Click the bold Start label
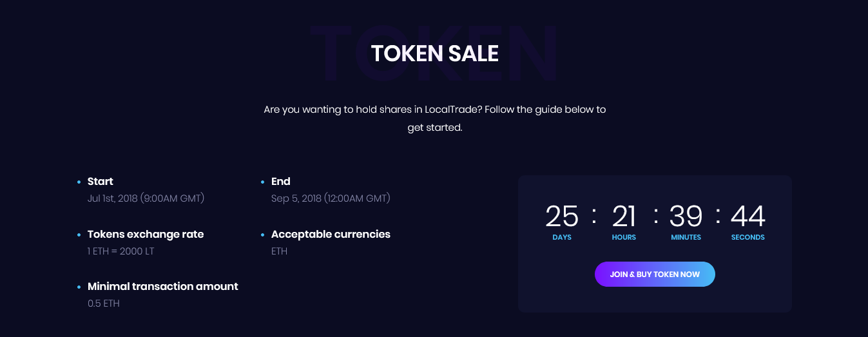 101,182
